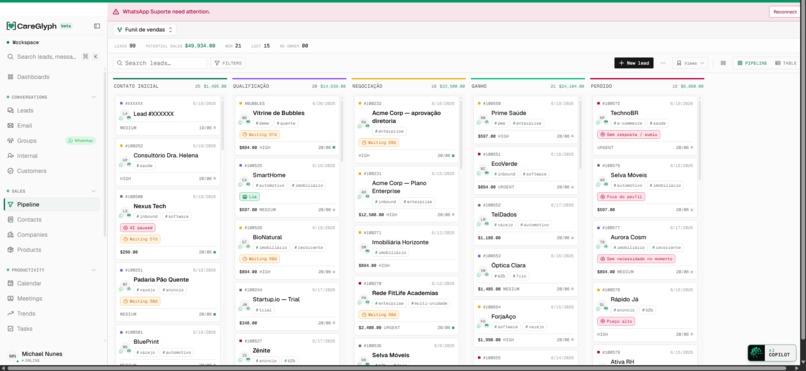Click Preço alto badge on Rápido Já
Screen dimensions: 806x371
616,321
